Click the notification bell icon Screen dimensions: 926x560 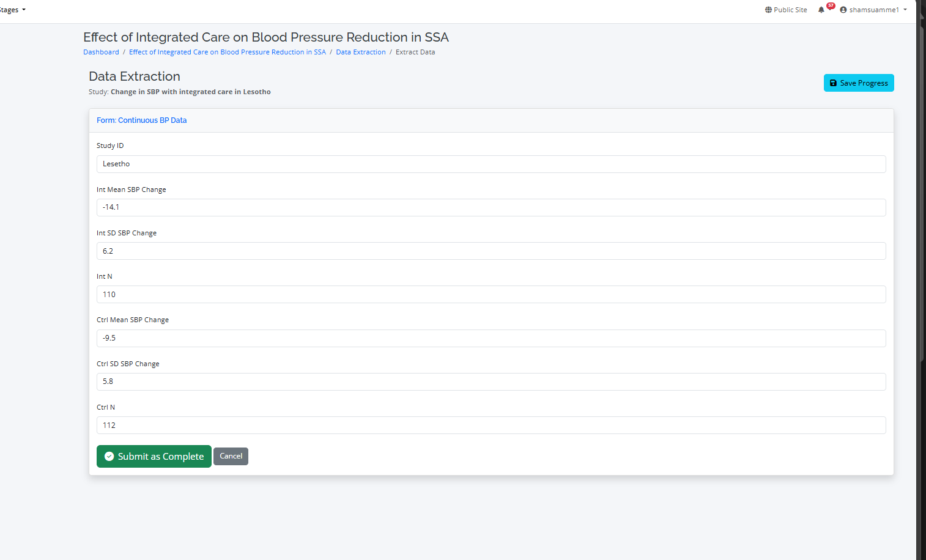coord(821,10)
